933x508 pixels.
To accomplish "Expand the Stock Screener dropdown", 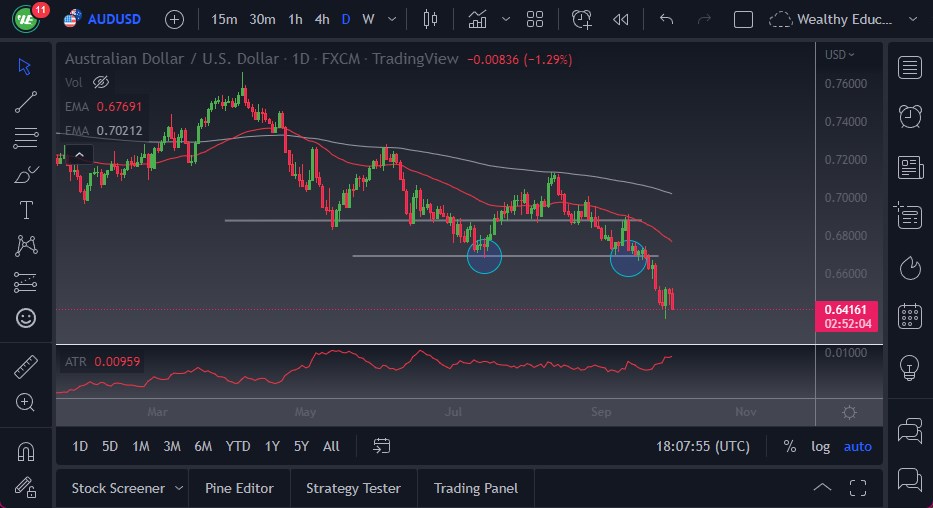I will 179,488.
